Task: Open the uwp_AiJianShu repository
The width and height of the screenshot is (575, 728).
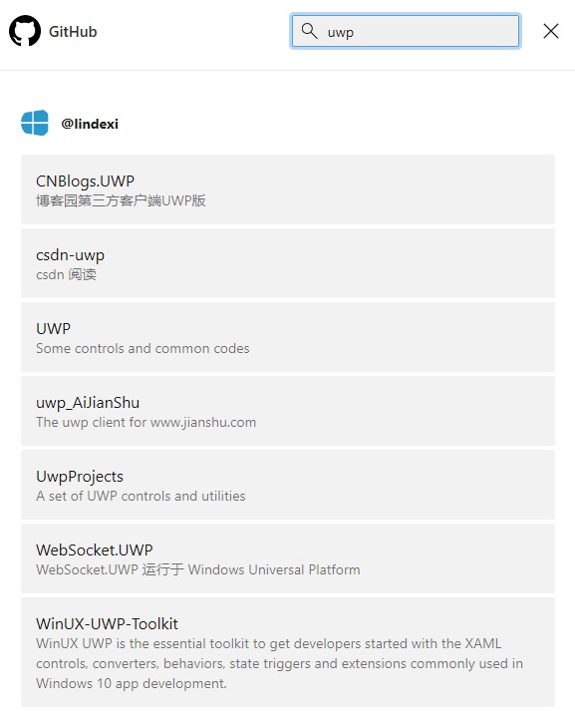Action: coord(288,411)
